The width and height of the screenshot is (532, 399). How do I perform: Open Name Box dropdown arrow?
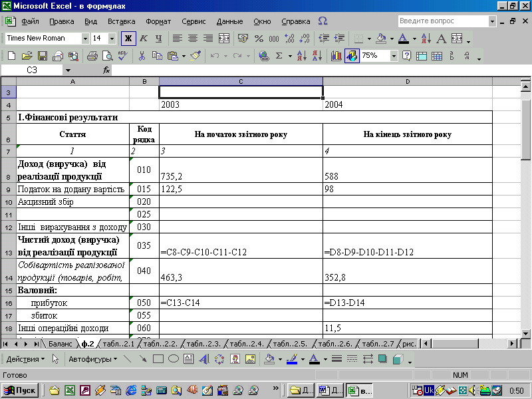coord(68,70)
